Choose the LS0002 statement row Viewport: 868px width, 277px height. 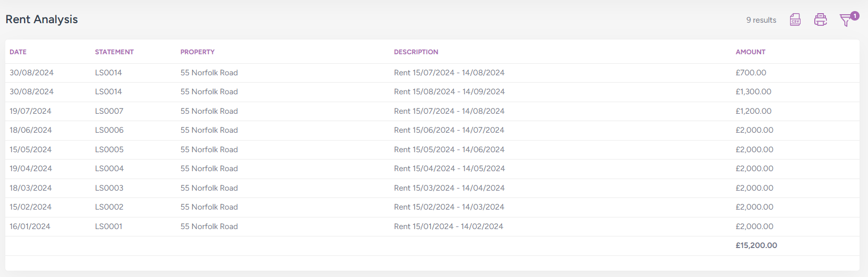click(x=109, y=207)
